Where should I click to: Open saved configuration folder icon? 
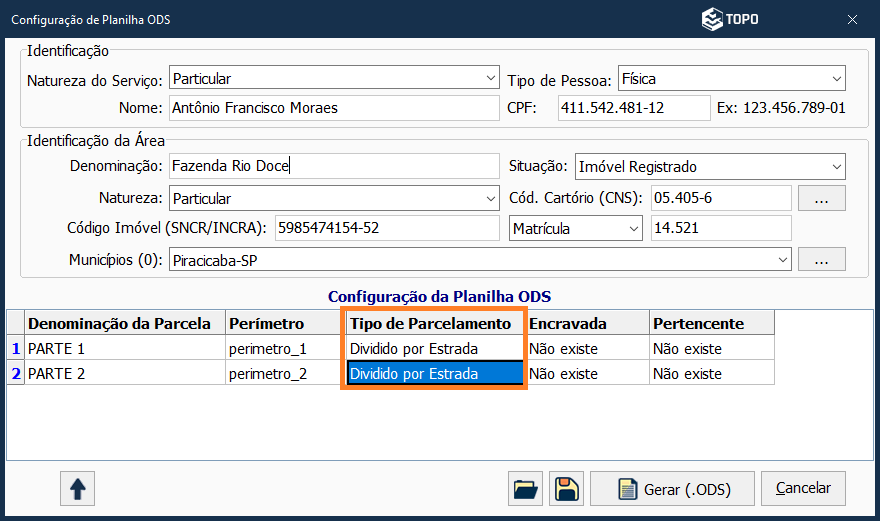pyautogui.click(x=525, y=489)
